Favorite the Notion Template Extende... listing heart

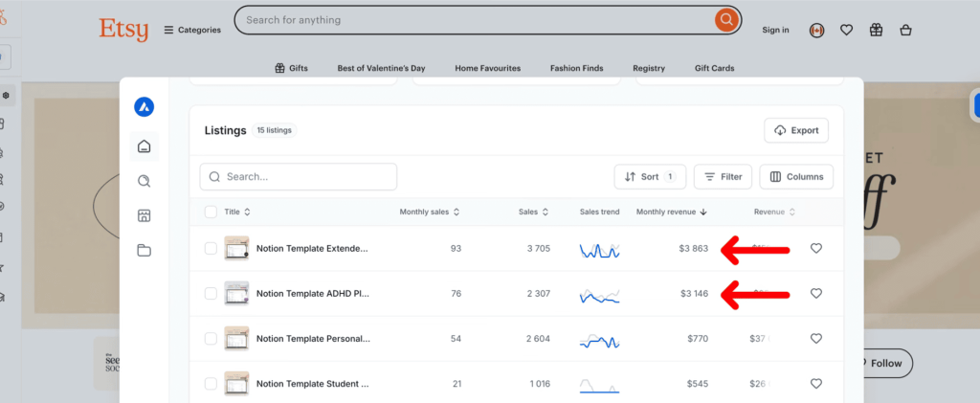(815, 249)
